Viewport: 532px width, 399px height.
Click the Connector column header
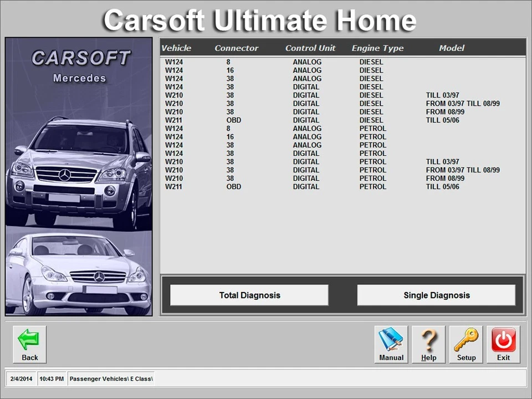pyautogui.click(x=236, y=48)
